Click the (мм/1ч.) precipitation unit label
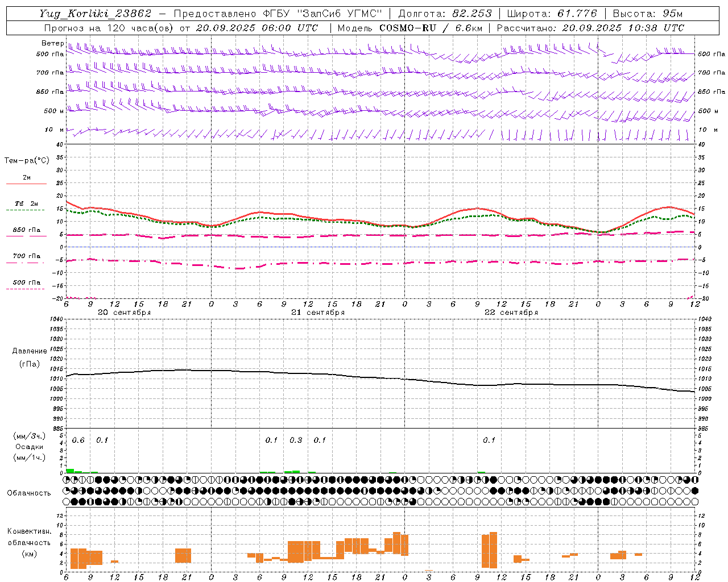This screenshot has height=582, width=728. pos(30,458)
